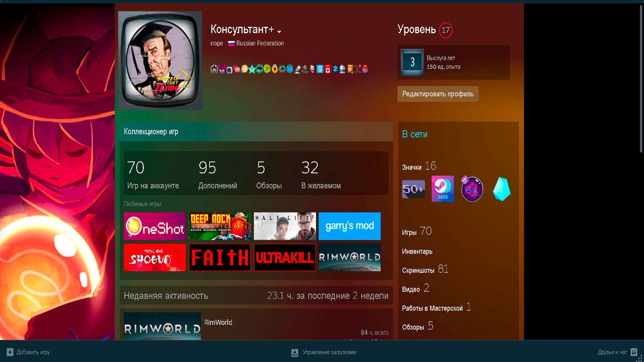Open the Обзоры link in sidebar
644x362 pixels.
(418, 326)
